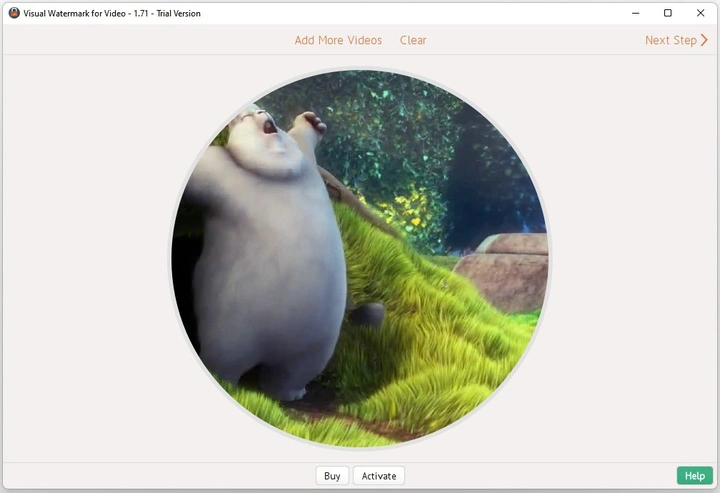Open Help with green button
This screenshot has width=720, height=493.
695,476
